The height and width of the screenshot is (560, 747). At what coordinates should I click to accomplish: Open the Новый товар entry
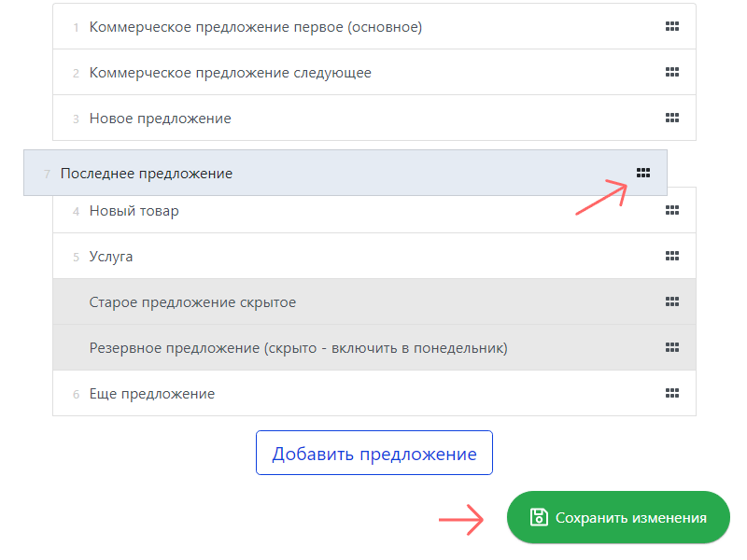click(x=134, y=211)
